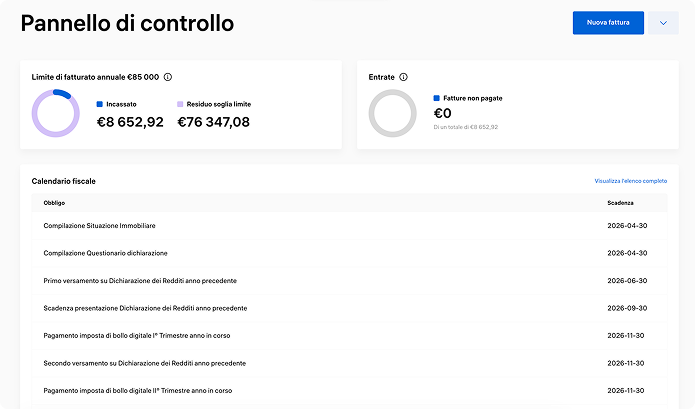The image size is (695, 409).
Task: Select Primo versamento su Dichiarazione dei Redditi row
Action: pos(140,281)
